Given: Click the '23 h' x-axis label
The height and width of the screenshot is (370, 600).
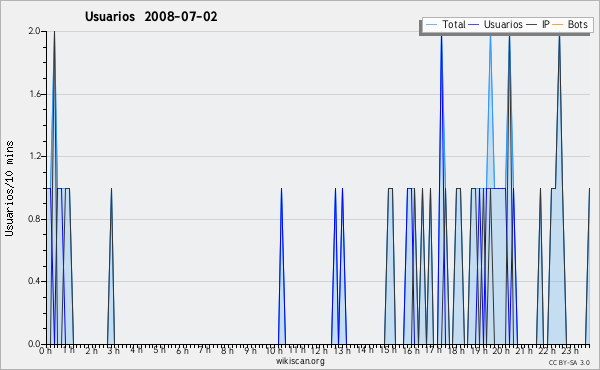Looking at the screenshot, I should coord(570,350).
